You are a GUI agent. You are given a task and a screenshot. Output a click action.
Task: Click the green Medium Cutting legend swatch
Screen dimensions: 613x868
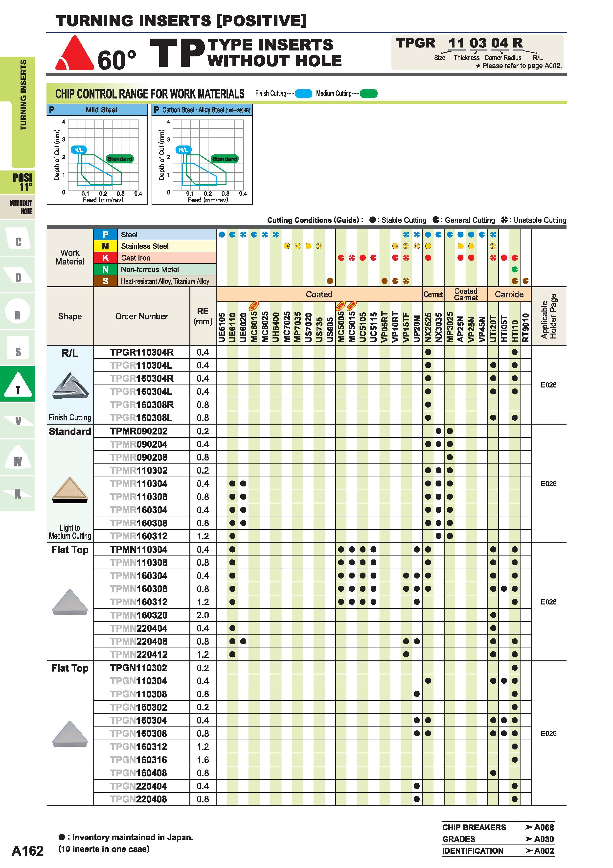click(x=369, y=93)
